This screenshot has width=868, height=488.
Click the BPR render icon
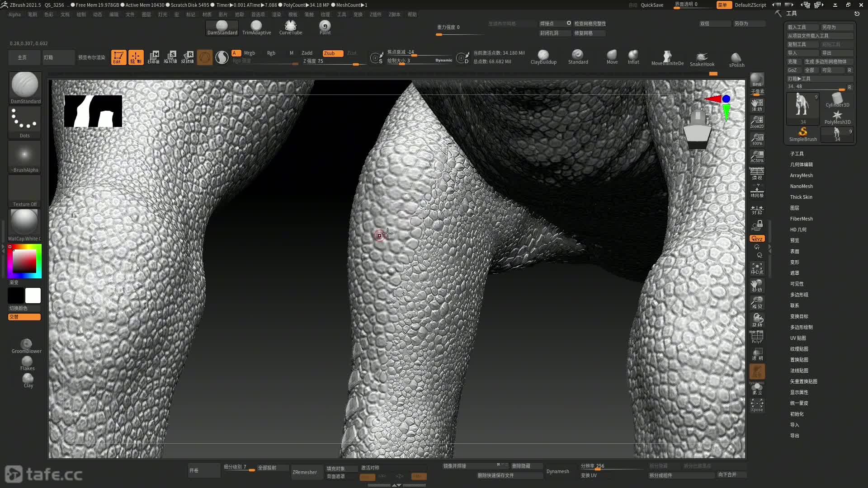tap(757, 80)
